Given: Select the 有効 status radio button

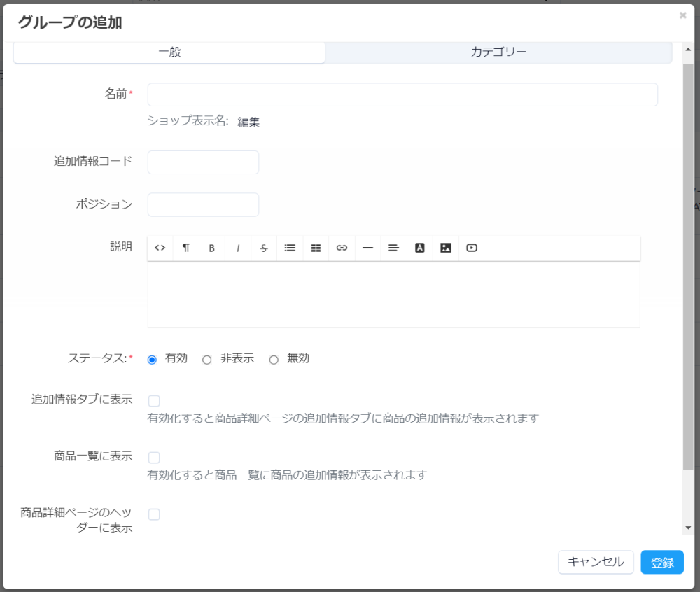Looking at the screenshot, I should click(152, 360).
